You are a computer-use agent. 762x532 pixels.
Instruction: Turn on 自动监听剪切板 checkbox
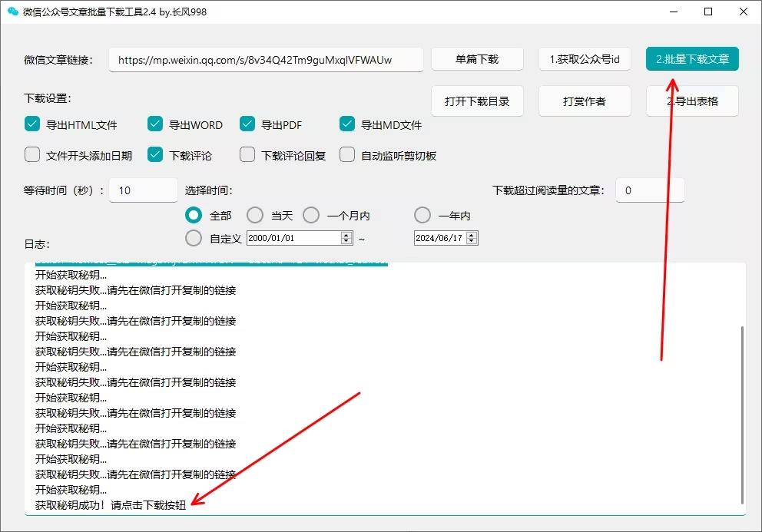[x=347, y=155]
